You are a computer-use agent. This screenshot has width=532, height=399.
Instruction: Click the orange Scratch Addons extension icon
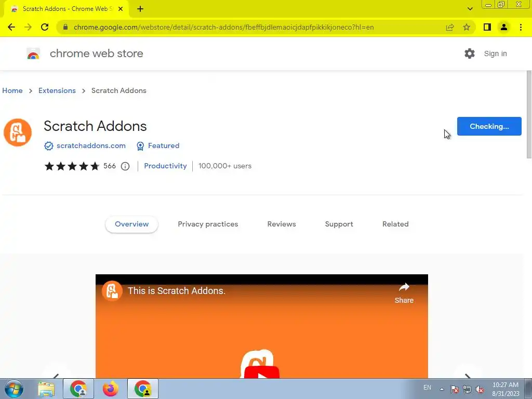18,132
